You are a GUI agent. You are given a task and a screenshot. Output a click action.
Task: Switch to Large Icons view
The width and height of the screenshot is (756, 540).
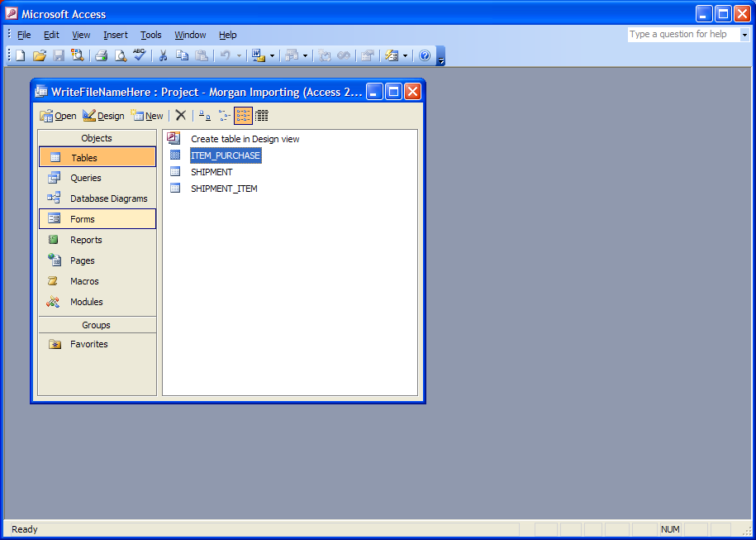(x=204, y=116)
